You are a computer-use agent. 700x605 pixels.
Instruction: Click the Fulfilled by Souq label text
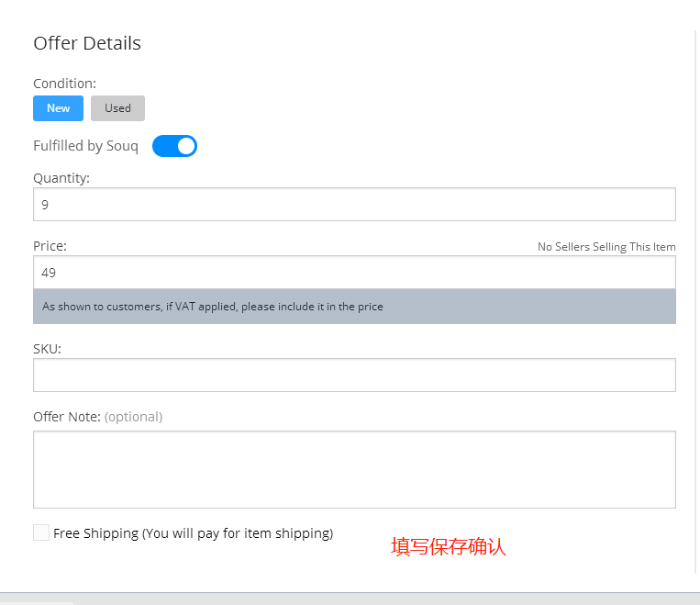click(x=85, y=146)
